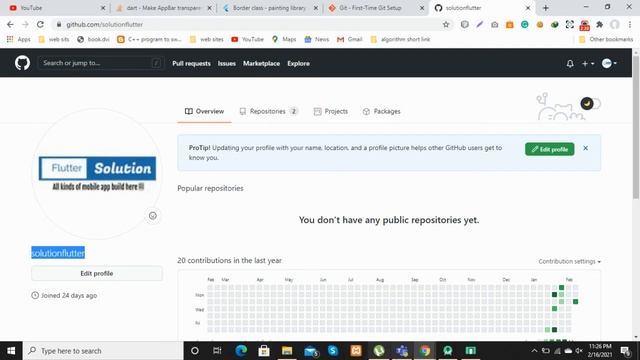Click the page vertical scrollbar
This screenshot has width=640, height=360.
(x=636, y=127)
